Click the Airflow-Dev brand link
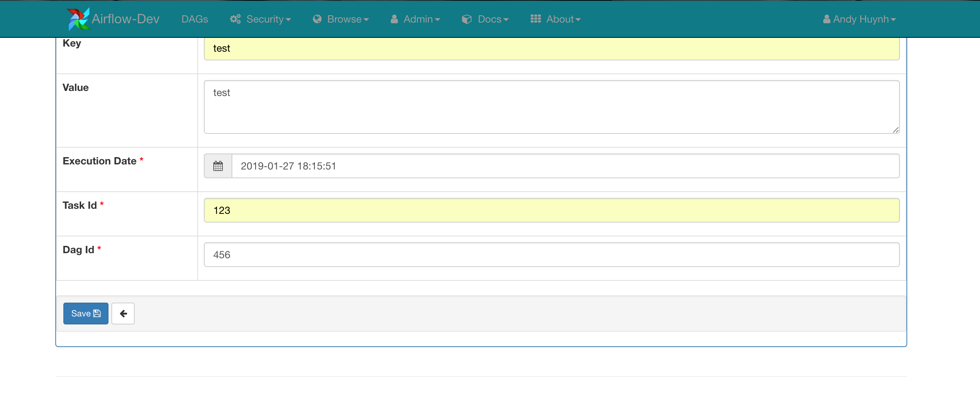980x395 pixels. click(x=125, y=19)
